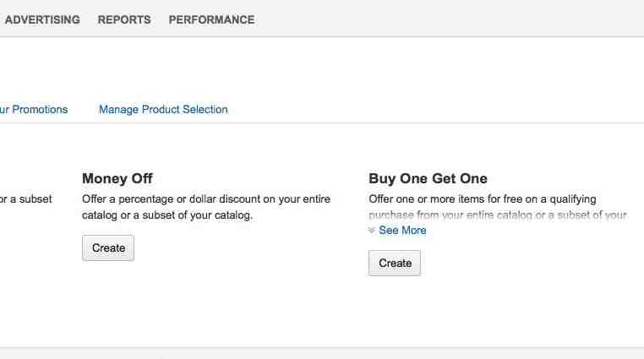Click the 'catalog or a subset' line under Money Off
This screenshot has height=359, width=644.
click(x=167, y=215)
